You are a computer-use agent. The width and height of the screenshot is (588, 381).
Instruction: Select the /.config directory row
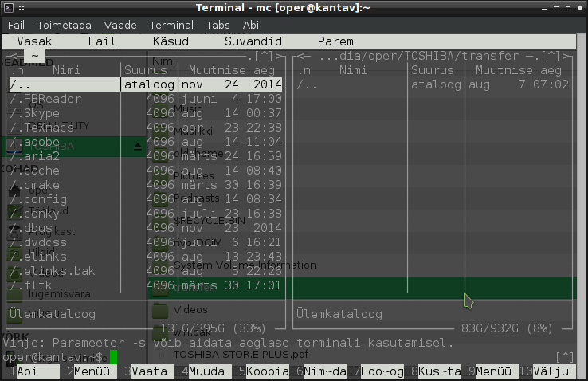pos(146,199)
